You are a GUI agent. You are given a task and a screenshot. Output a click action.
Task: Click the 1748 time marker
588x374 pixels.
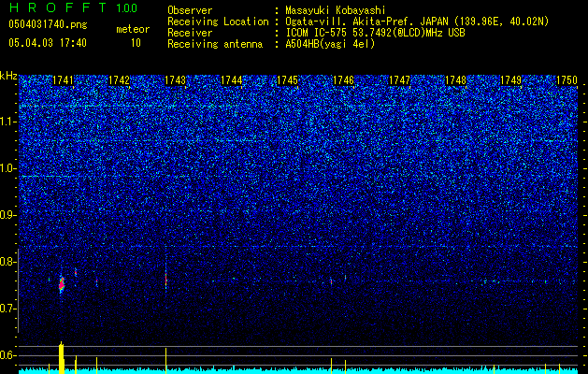point(455,80)
